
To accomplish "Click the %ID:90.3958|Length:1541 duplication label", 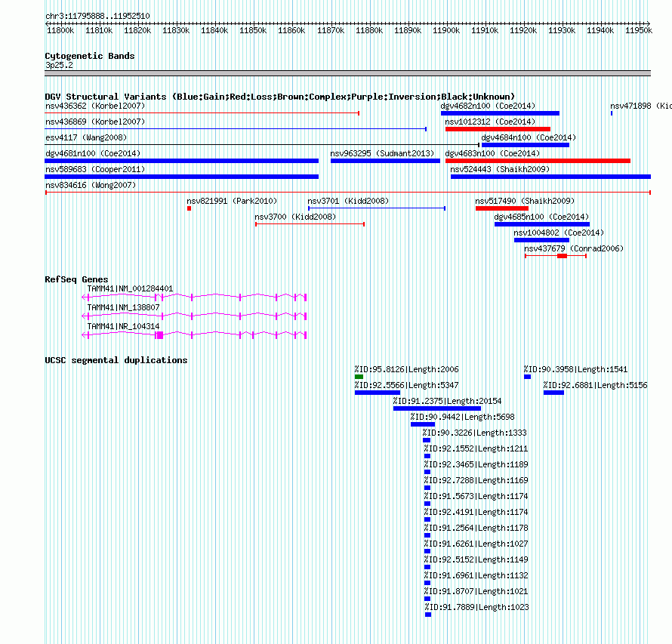I will click(575, 369).
